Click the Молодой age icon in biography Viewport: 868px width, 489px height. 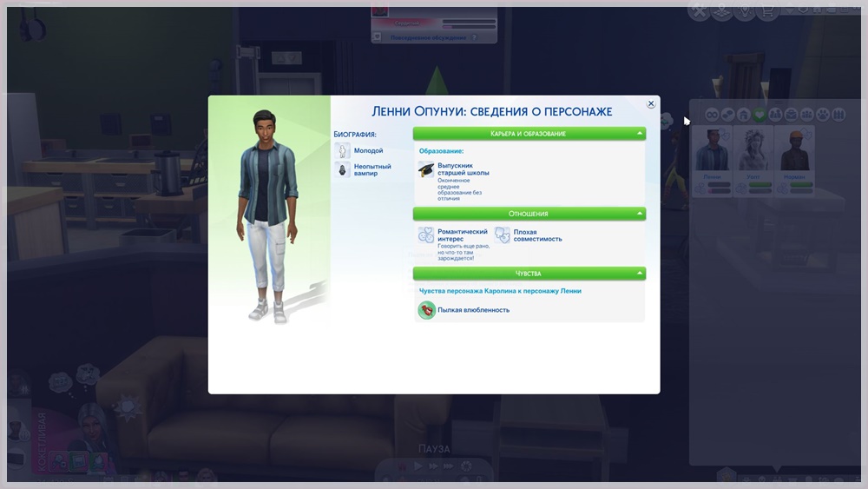pyautogui.click(x=342, y=150)
